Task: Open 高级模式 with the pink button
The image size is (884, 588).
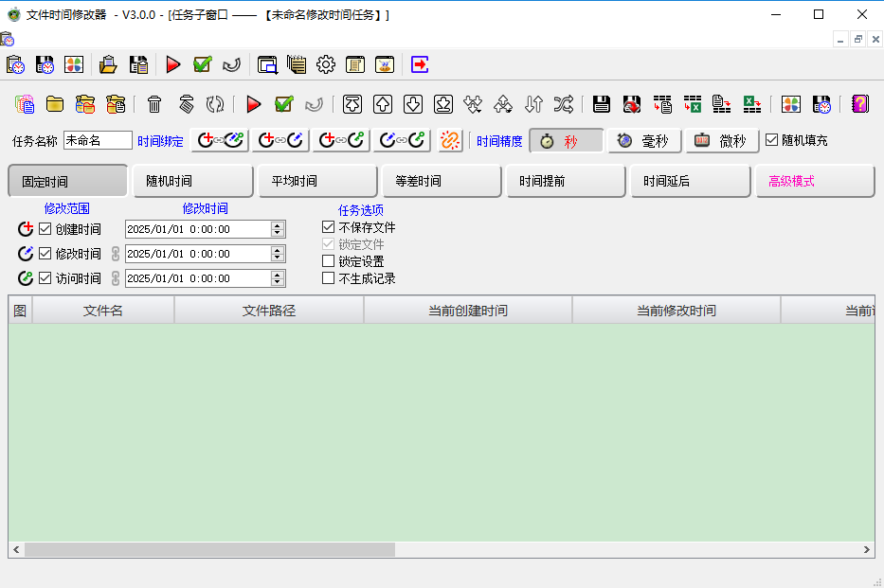Action: click(x=814, y=180)
